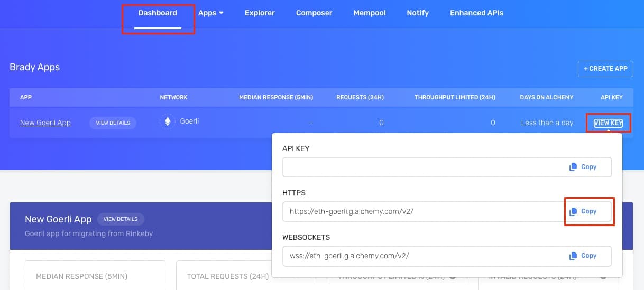Click the TOTAL REQUESTS (24H) stats card

tap(246, 275)
